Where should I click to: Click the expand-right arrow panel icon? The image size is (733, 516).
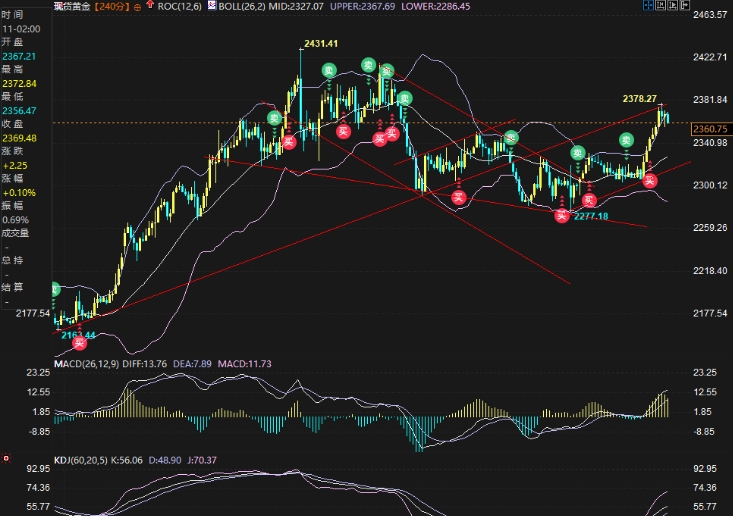point(685,6)
